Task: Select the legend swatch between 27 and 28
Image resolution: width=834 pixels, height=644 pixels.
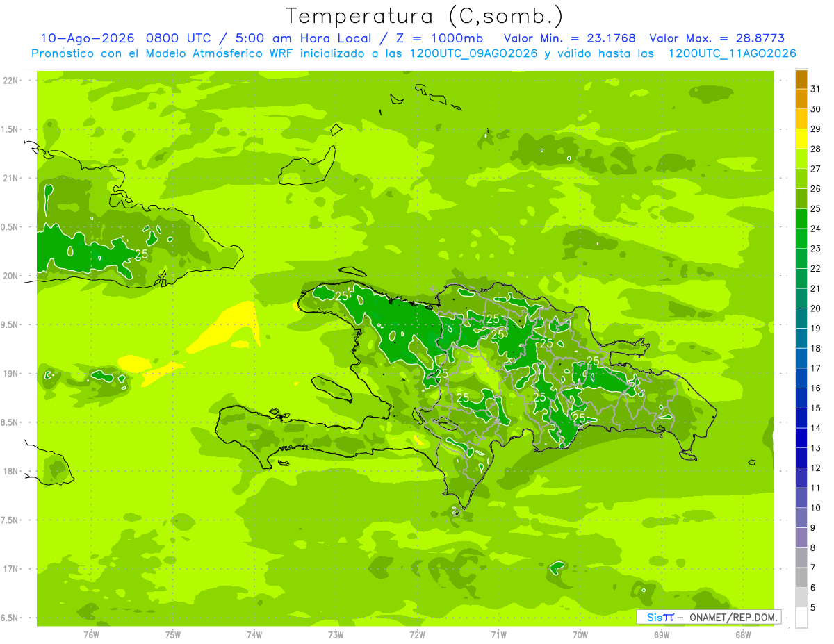Action: pos(801,159)
